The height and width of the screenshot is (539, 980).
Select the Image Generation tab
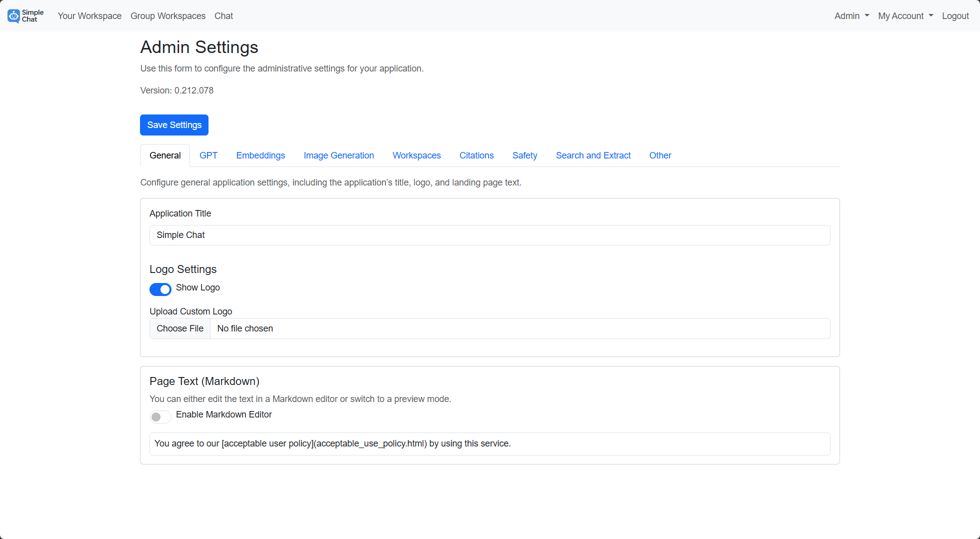tap(338, 155)
